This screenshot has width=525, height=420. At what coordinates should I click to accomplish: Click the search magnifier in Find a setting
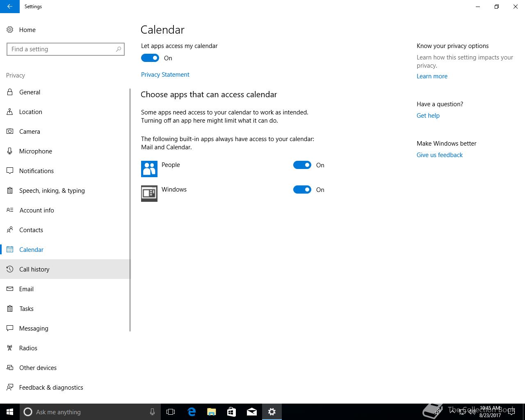[x=119, y=49]
